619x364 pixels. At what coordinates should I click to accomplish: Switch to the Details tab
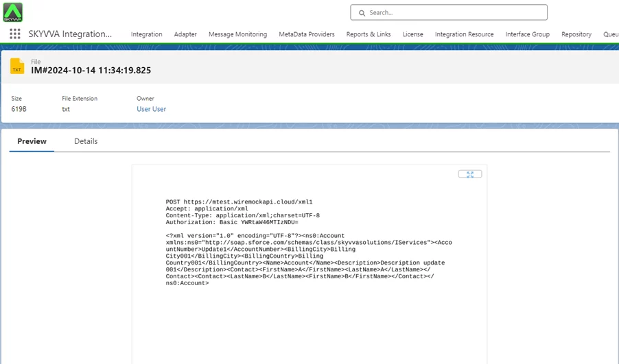pyautogui.click(x=86, y=141)
